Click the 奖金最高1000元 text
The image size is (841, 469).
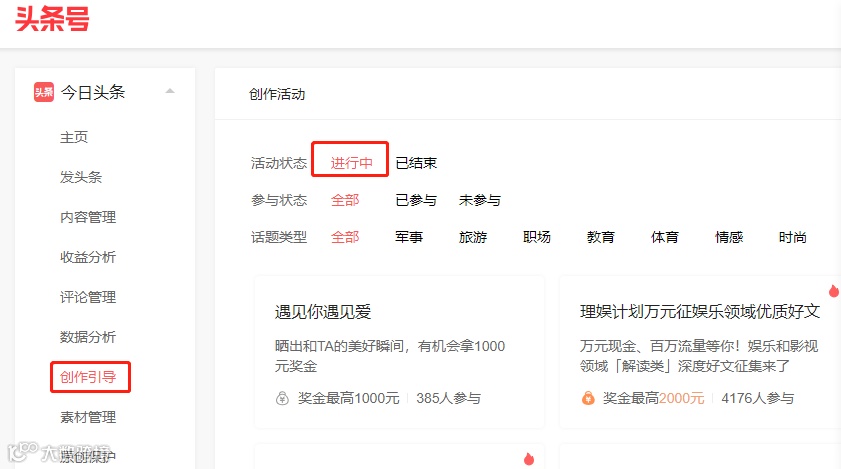[349, 398]
